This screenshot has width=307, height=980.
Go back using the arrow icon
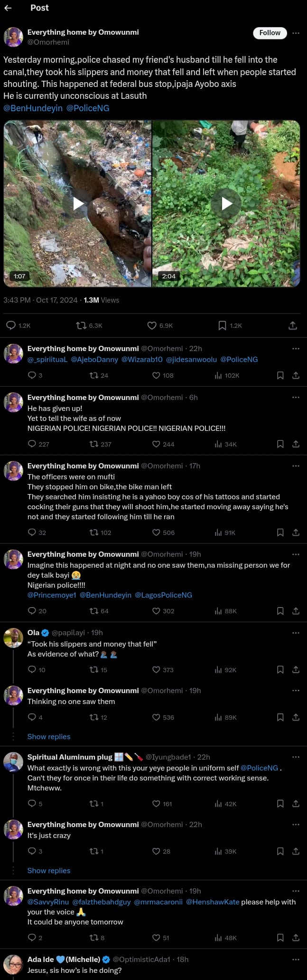(8, 8)
